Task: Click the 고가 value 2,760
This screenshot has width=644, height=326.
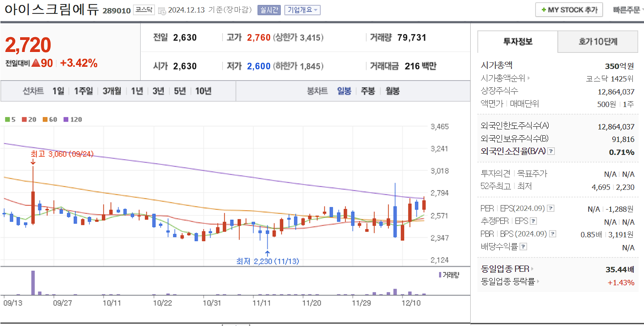Action: (259, 38)
